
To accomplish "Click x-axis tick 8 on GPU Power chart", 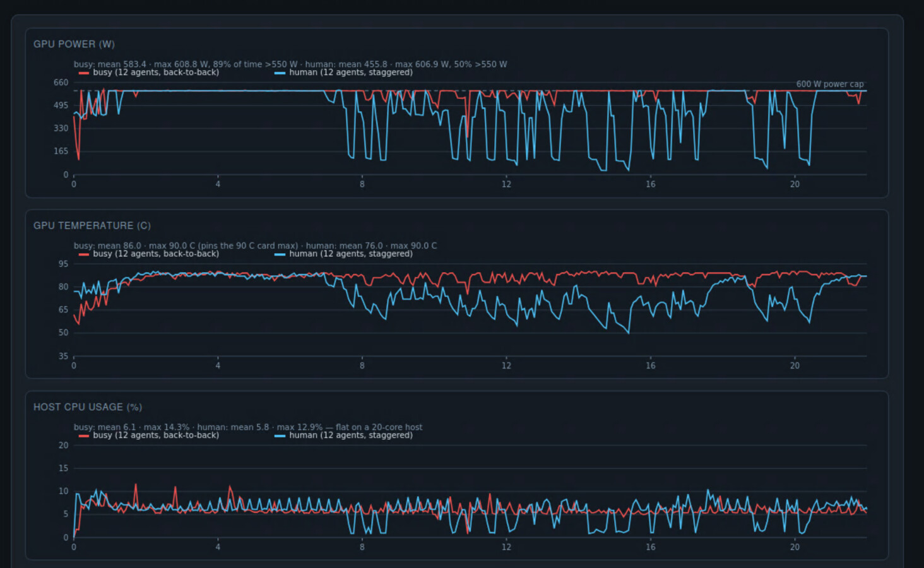I will 362,184.
